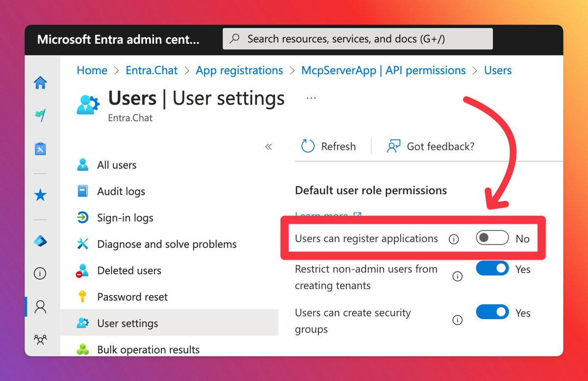The width and height of the screenshot is (588, 381).
Task: Open Audit logs in the side menu
Action: point(121,191)
